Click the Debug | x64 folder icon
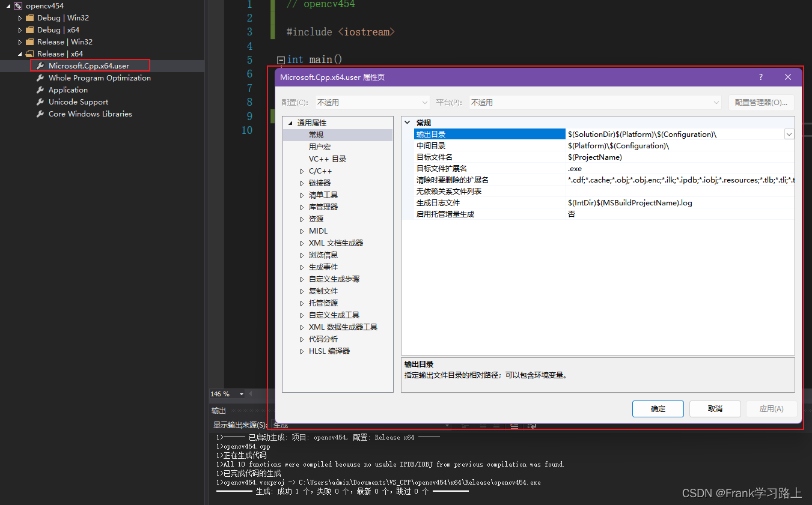This screenshot has width=812, height=505. click(30, 30)
